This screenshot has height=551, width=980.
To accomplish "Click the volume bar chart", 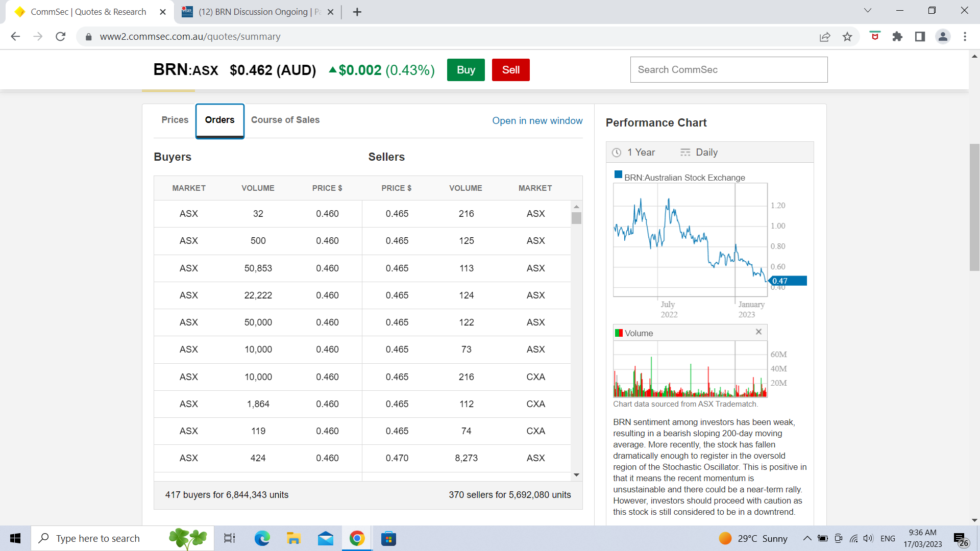I will coord(690,375).
